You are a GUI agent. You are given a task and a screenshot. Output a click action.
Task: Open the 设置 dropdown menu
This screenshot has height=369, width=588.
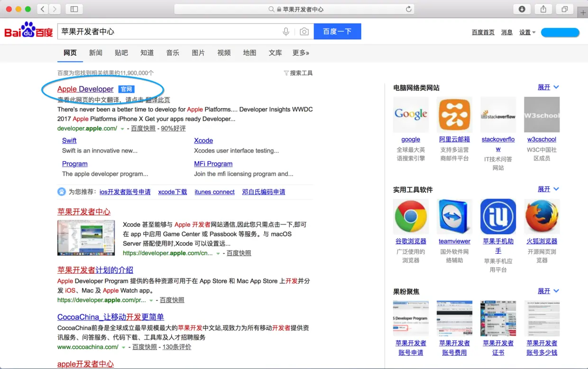(527, 32)
